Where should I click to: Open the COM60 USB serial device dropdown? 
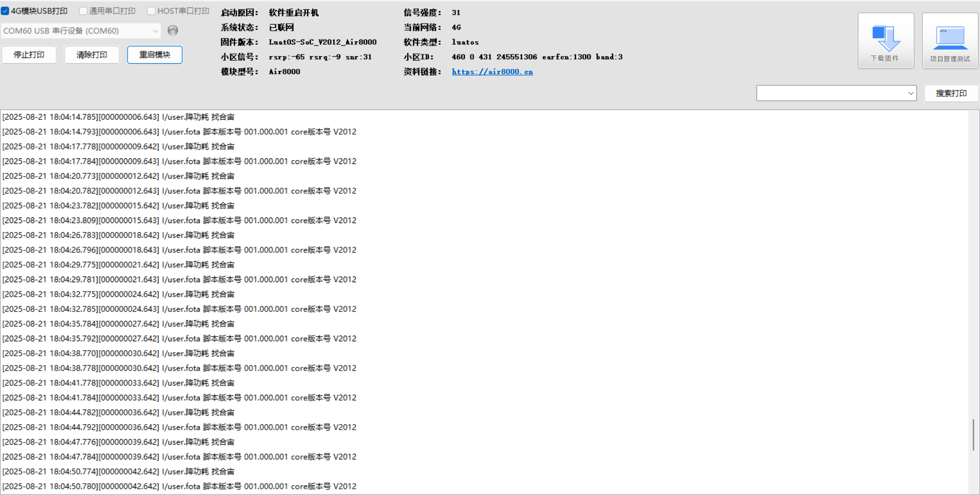click(x=81, y=31)
